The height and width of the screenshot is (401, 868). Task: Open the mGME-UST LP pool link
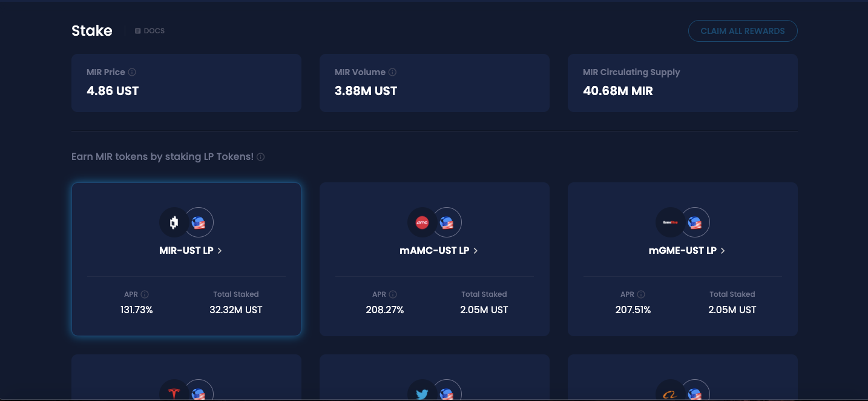(x=686, y=250)
